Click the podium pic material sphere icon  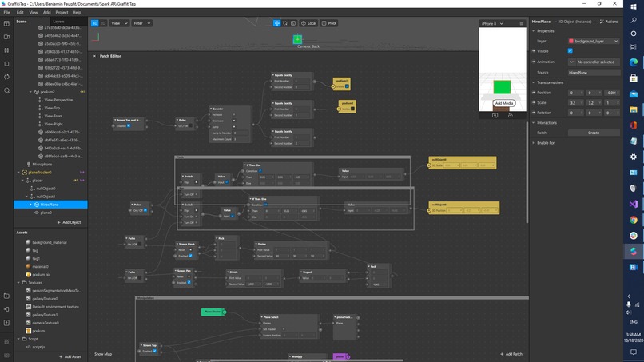click(28, 274)
